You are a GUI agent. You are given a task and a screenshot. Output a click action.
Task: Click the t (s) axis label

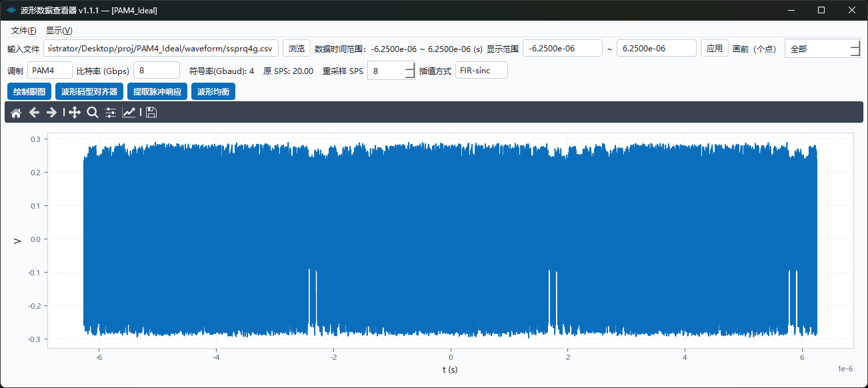click(x=450, y=369)
